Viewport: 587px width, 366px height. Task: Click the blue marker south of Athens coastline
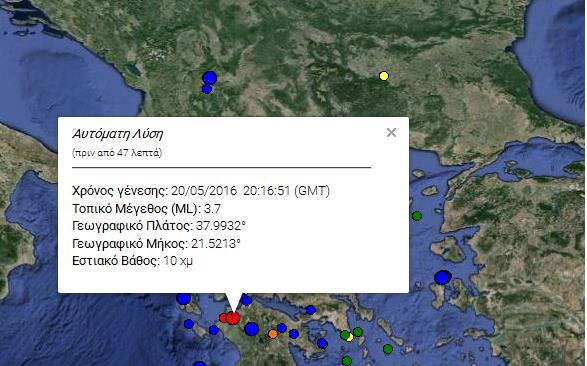(x=322, y=343)
